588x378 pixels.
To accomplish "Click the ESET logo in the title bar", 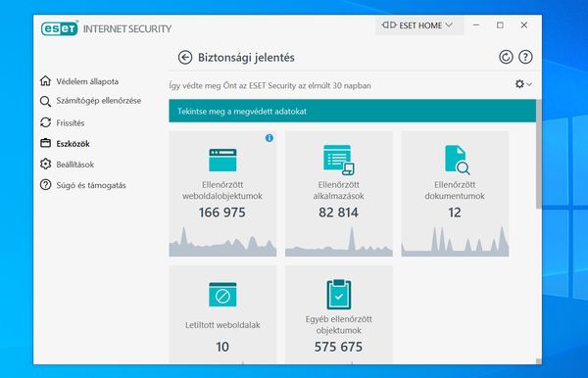I will (59, 28).
